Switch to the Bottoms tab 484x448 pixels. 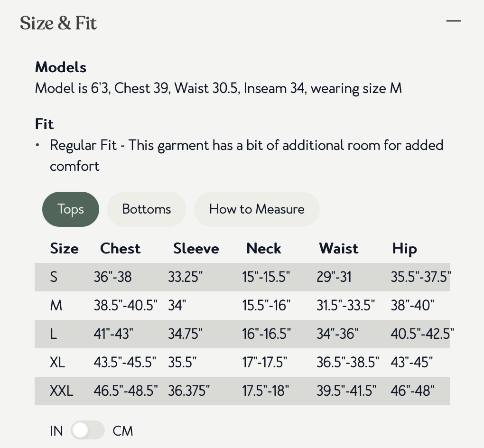tap(147, 209)
